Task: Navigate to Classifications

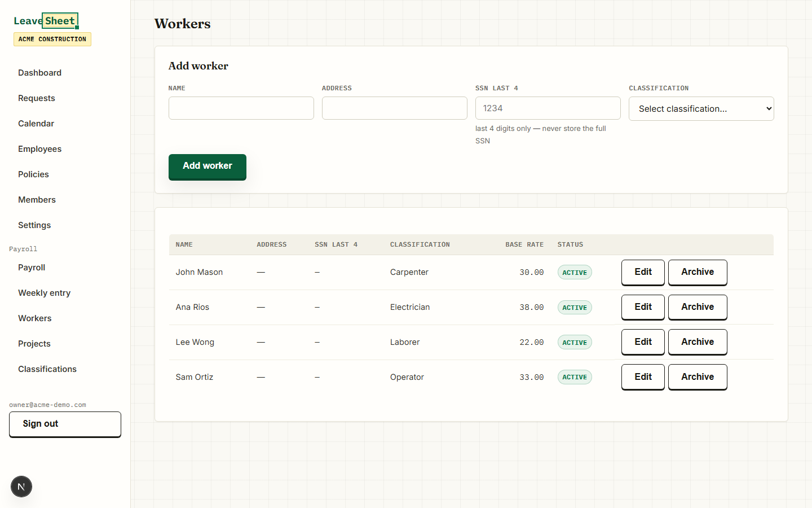Action: [x=47, y=369]
